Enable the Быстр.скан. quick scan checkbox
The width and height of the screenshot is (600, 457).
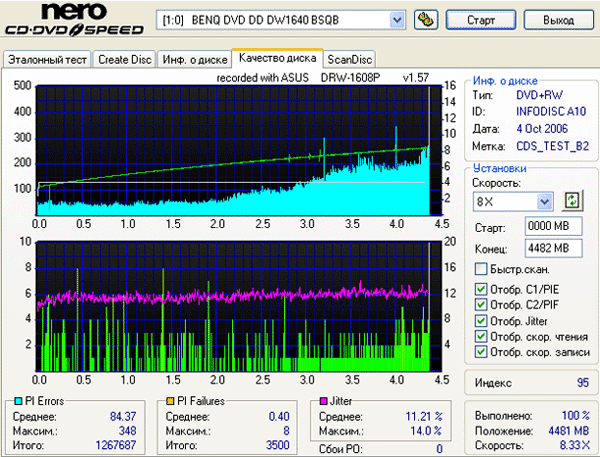482,269
